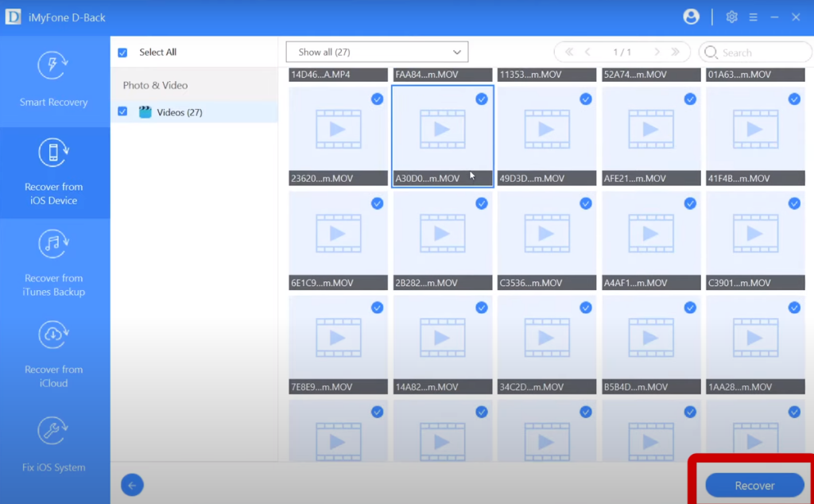This screenshot has width=814, height=504.
Task: Deselect the A30D0...m.MOV video checkmark
Action: (482, 99)
